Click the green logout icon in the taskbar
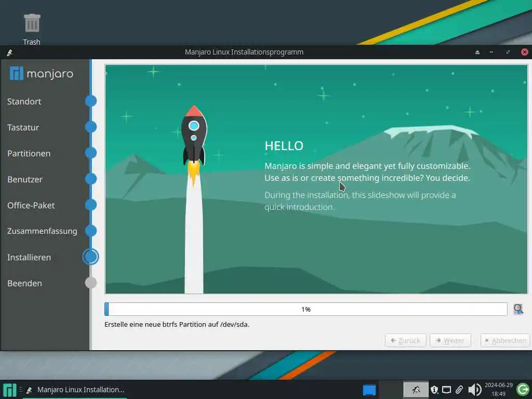 click(523, 390)
